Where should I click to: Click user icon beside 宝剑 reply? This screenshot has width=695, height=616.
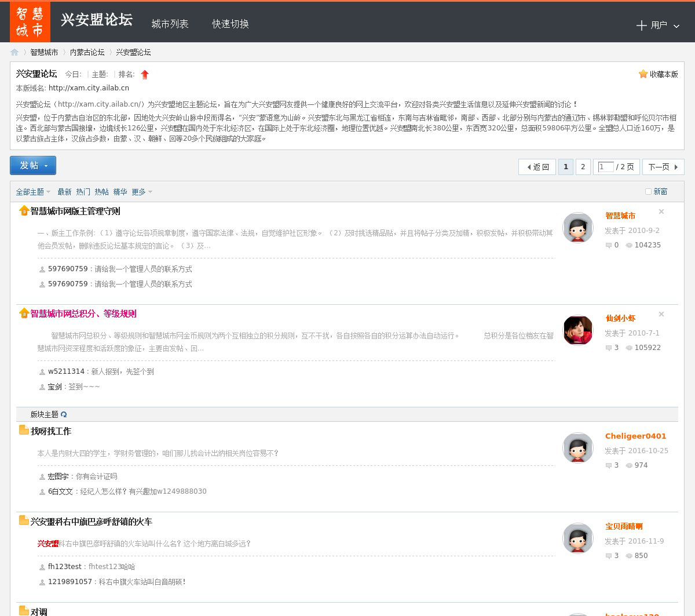point(42,387)
